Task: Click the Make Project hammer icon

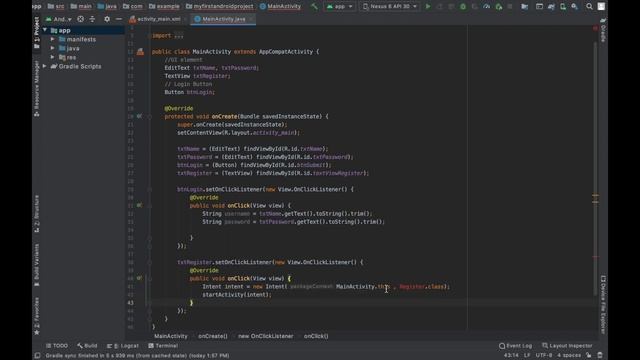Action: point(314,6)
